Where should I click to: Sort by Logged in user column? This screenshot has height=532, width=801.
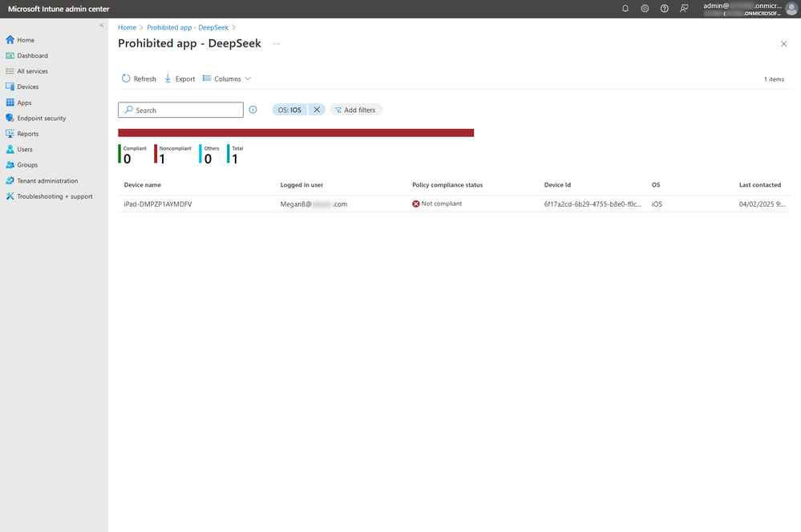click(301, 185)
